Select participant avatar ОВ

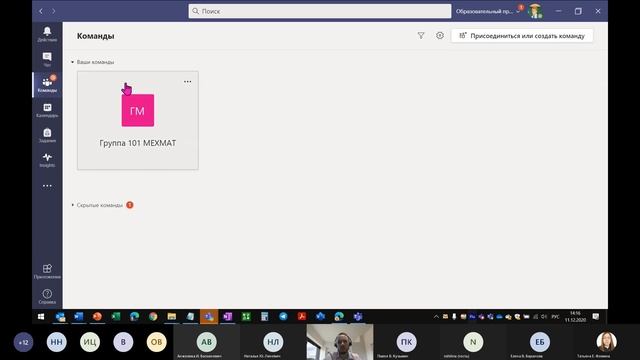click(x=156, y=342)
